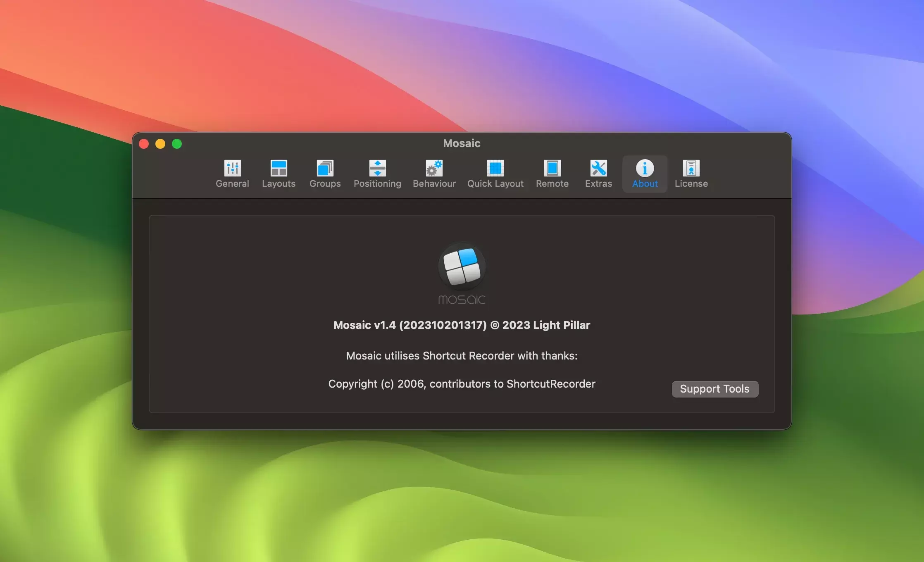Select the Positioning pane

(x=377, y=174)
